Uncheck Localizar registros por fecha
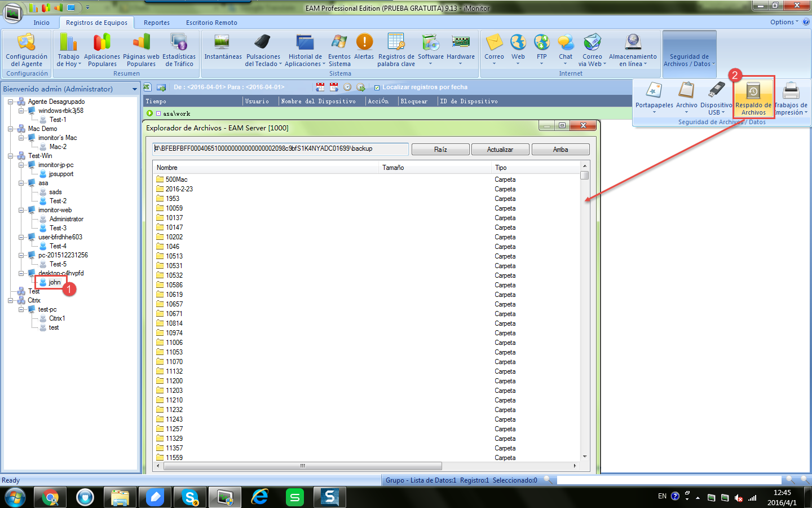The image size is (812, 508). click(377, 87)
